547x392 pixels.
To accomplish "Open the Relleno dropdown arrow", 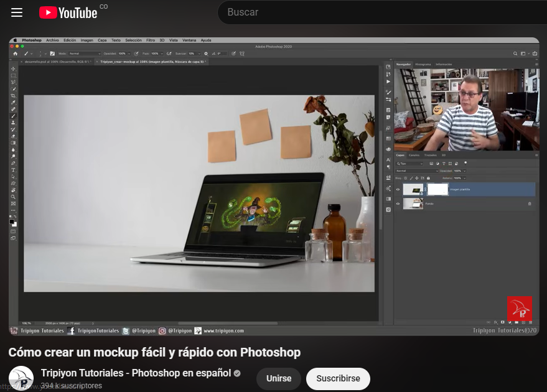I will 465,178.
